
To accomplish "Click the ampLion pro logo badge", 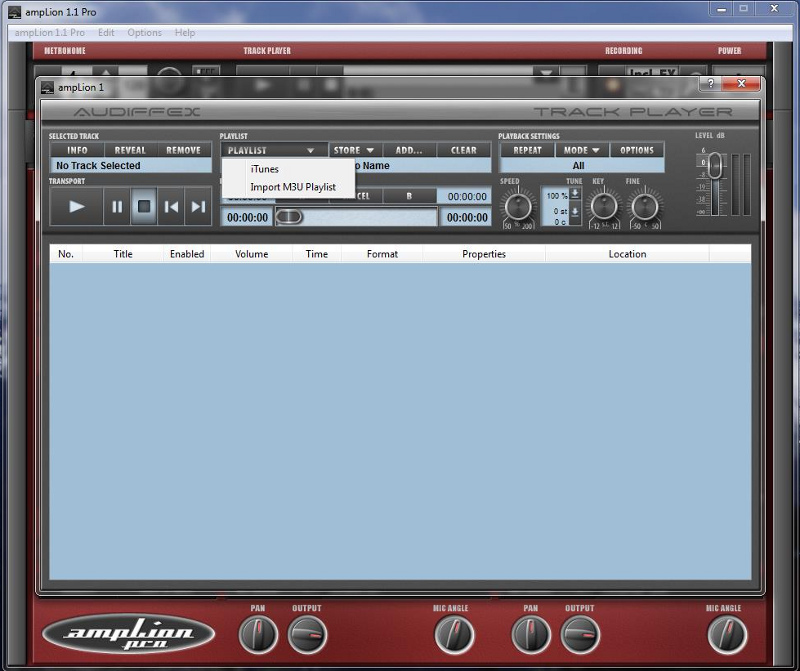I will [129, 634].
